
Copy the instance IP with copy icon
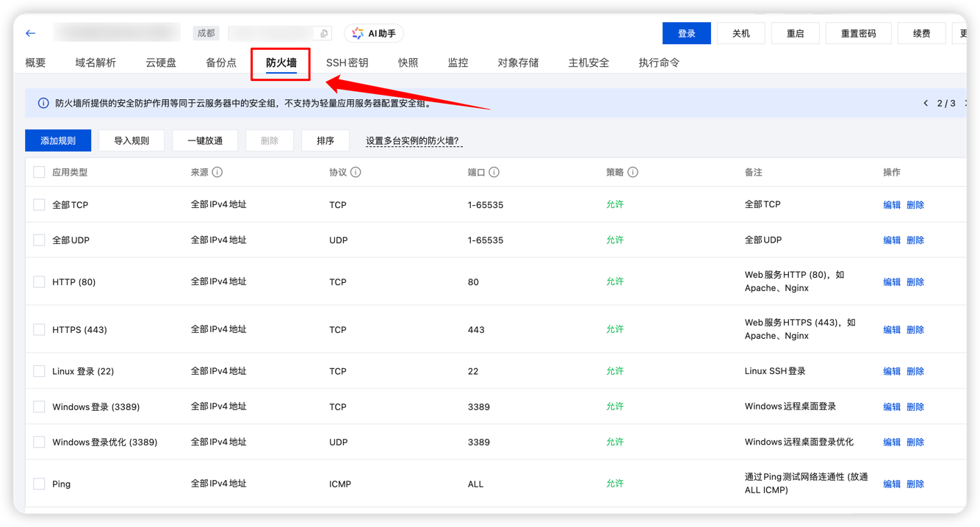click(x=324, y=32)
